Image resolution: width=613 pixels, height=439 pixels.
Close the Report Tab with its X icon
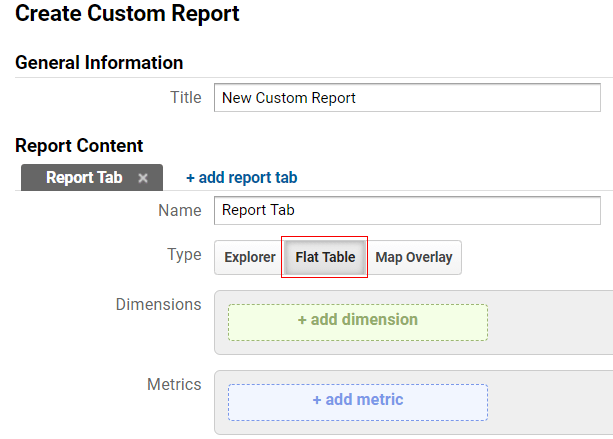pyautogui.click(x=143, y=178)
